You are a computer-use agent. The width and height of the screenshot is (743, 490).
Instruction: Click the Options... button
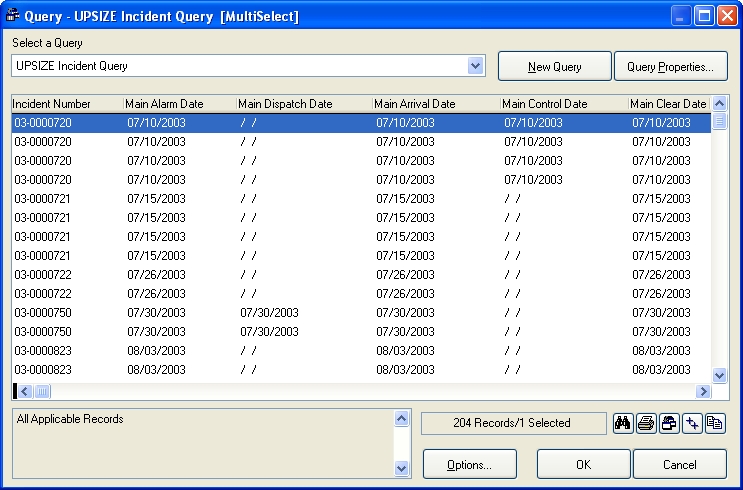tap(469, 464)
